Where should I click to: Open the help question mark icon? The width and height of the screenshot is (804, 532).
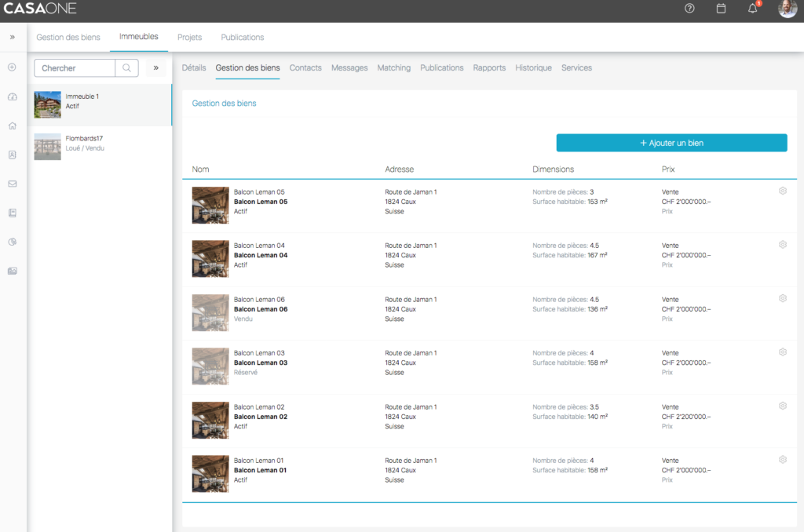689,9
